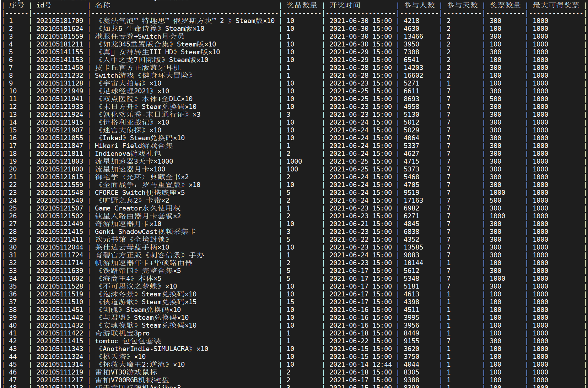Select participant count 10144
This screenshot has height=388, width=588.
point(413,263)
